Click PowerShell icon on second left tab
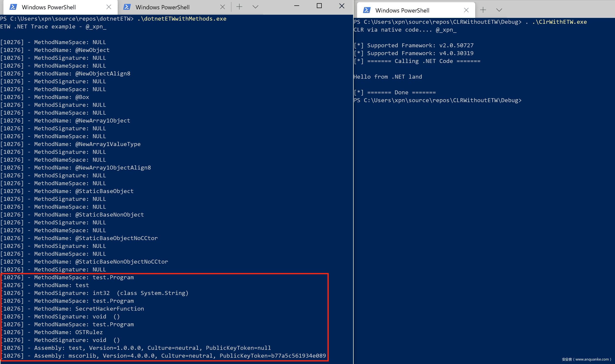The image size is (615, 364). pyautogui.click(x=127, y=7)
